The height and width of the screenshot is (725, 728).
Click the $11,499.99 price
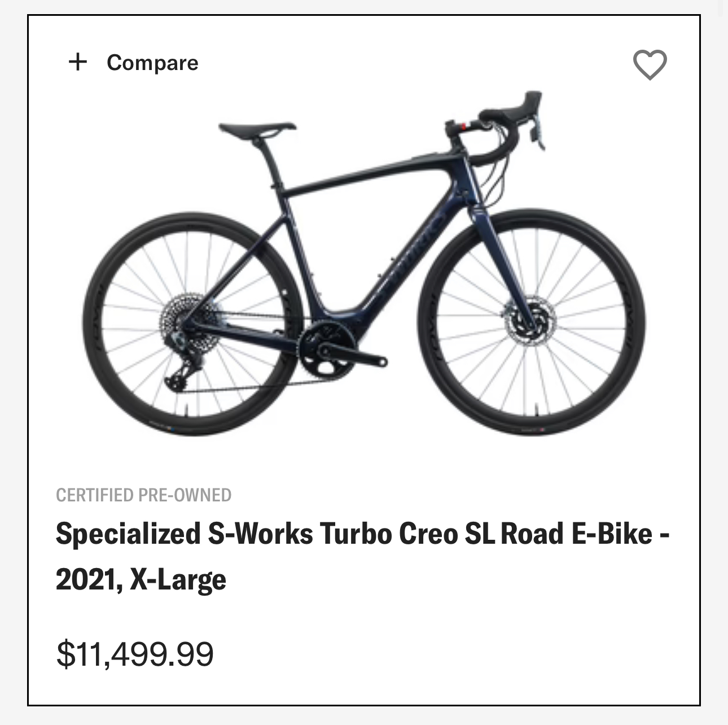click(x=135, y=653)
